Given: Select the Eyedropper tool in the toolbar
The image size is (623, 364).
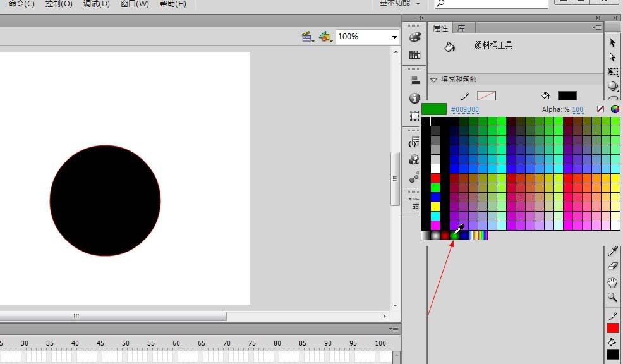Looking at the screenshot, I should (x=612, y=252).
